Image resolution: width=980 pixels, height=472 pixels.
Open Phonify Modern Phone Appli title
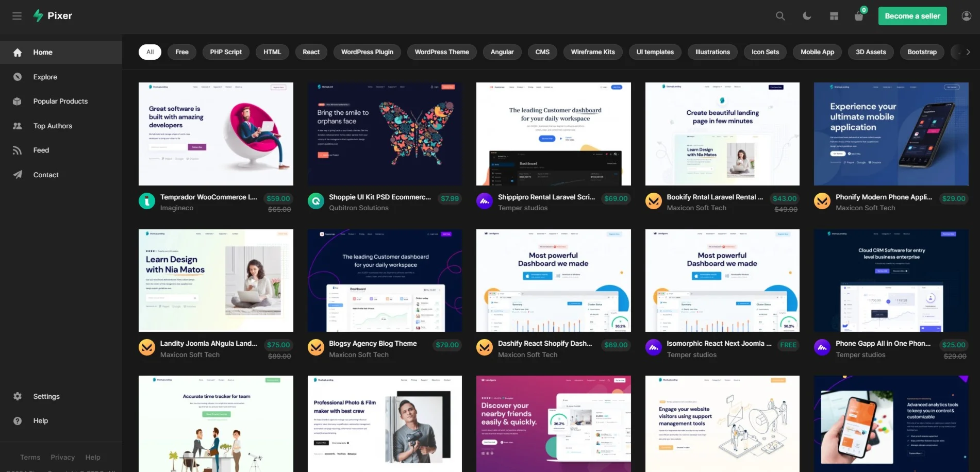tap(884, 197)
